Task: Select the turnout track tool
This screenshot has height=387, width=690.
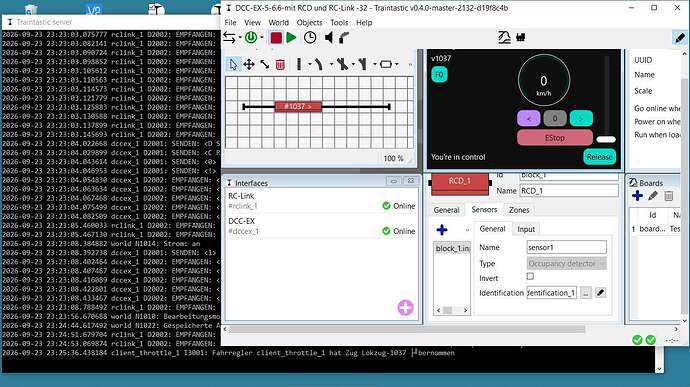Action: click(363, 65)
